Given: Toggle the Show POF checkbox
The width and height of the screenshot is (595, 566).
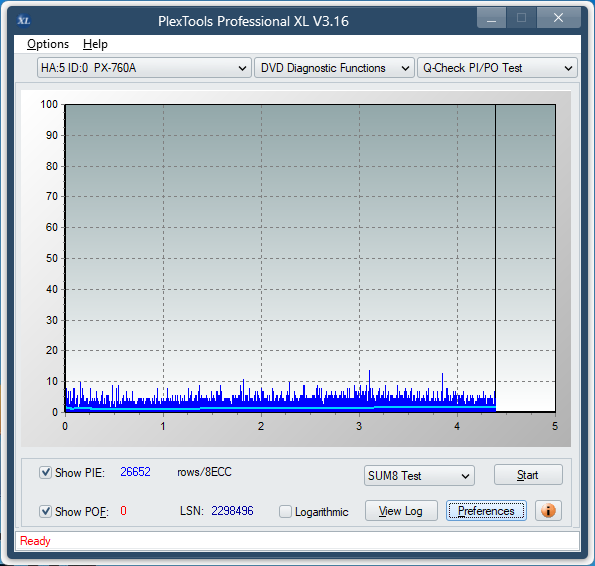Looking at the screenshot, I should (x=46, y=511).
